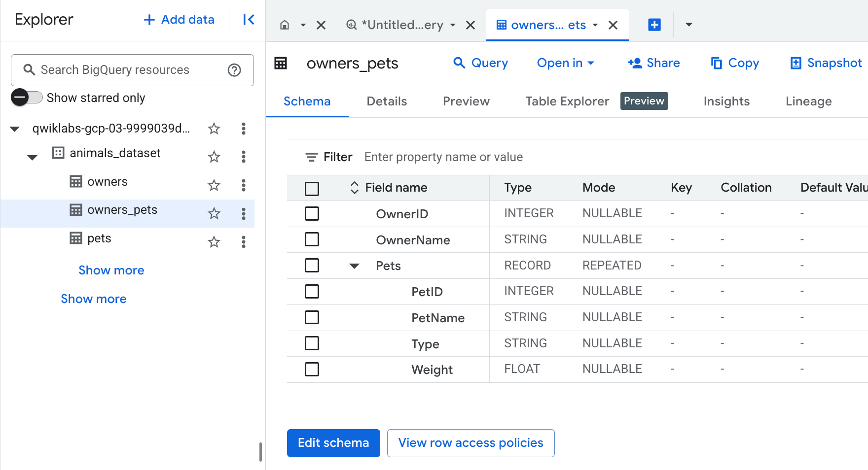
Task: Collapse the qwiklabs-gcp project tree
Action: [x=15, y=129]
